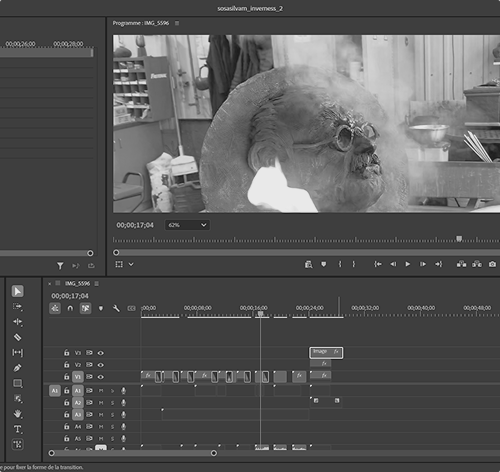500x472 pixels.
Task: Open the 62% zoom level dropdown
Action: 187,225
